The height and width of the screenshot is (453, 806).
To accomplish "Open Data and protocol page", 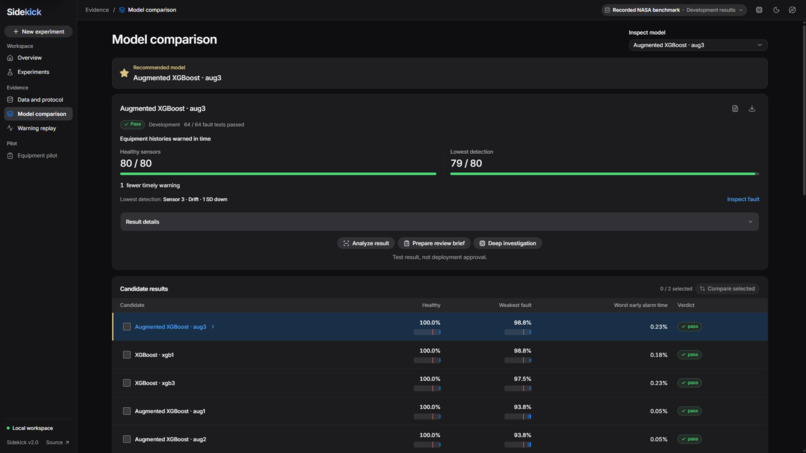I will click(38, 100).
